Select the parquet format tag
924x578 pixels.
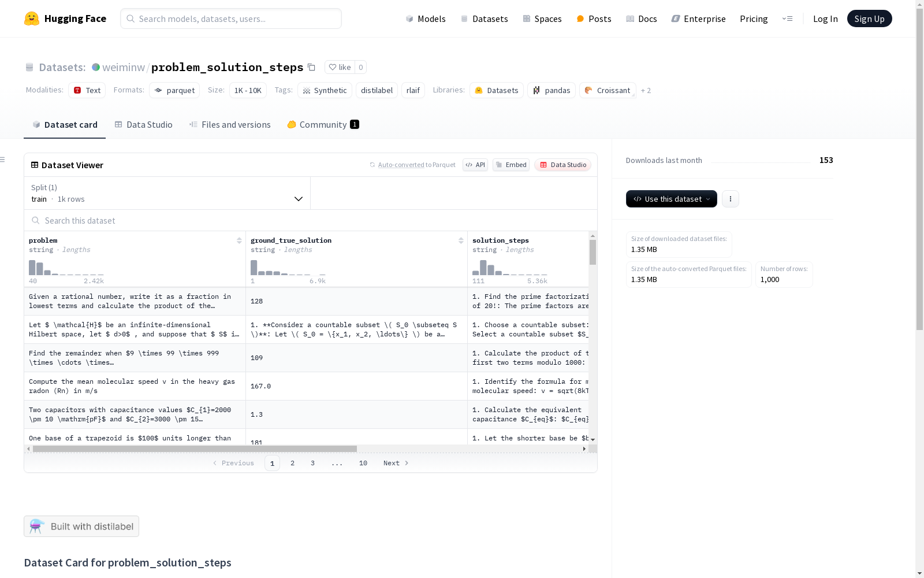[174, 90]
